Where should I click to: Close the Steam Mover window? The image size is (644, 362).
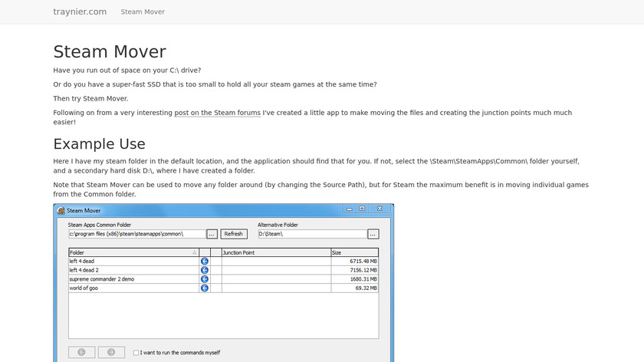[x=380, y=209]
